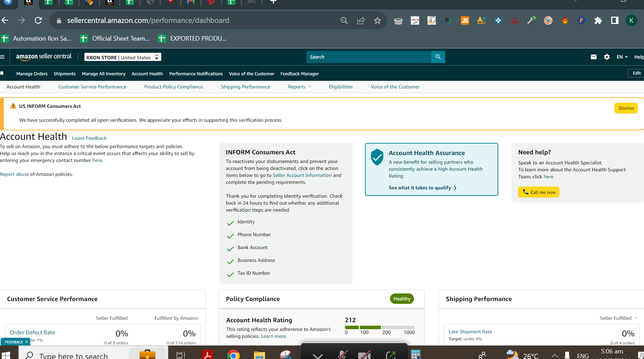Open the JS extension in Chrome toolbar
The image size is (644, 359).
(x=465, y=20)
